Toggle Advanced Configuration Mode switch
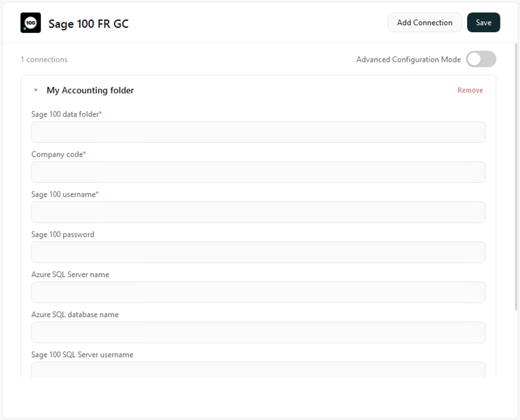Image resolution: width=520 pixels, height=420 pixels. [481, 59]
